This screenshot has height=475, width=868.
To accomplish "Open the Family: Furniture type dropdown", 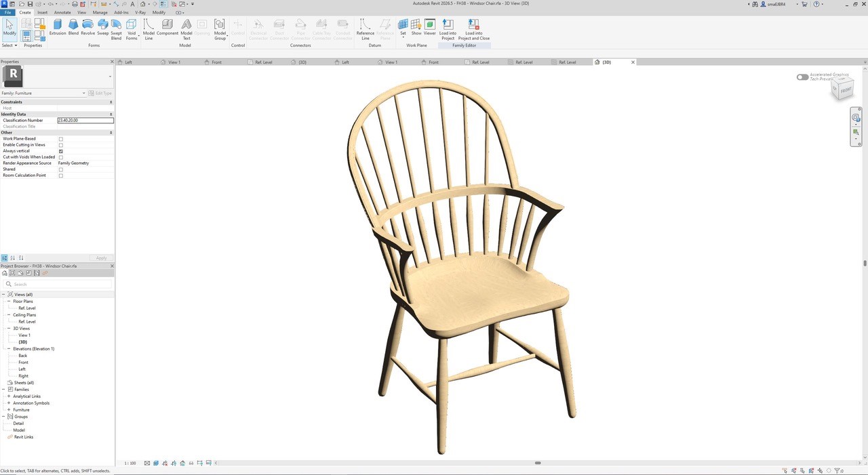I will (44, 93).
